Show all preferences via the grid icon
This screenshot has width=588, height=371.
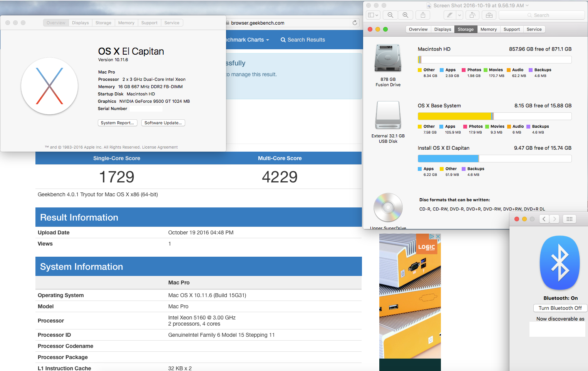click(x=570, y=219)
